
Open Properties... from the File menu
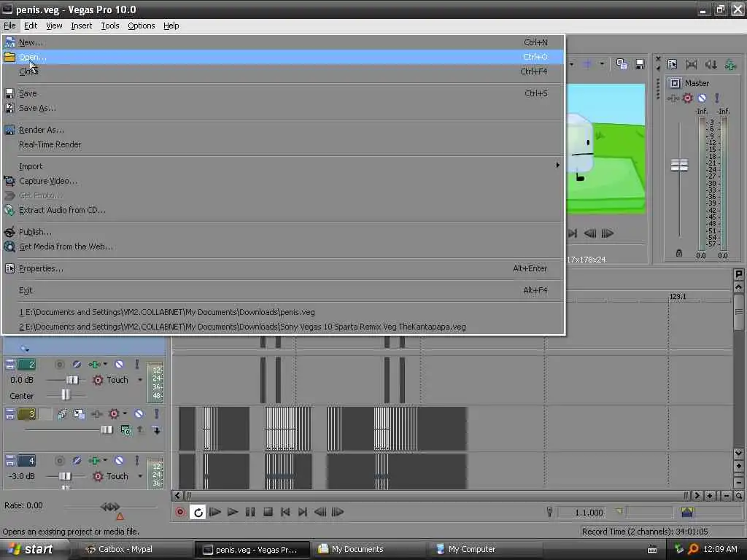tap(284, 268)
